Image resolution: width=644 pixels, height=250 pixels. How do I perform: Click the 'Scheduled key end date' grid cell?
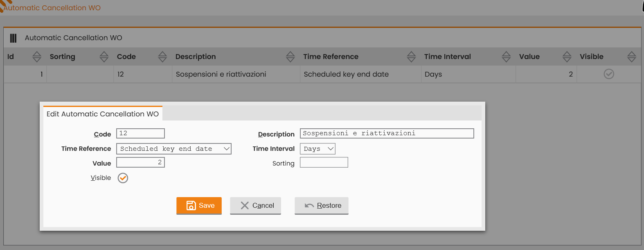[x=361, y=74]
